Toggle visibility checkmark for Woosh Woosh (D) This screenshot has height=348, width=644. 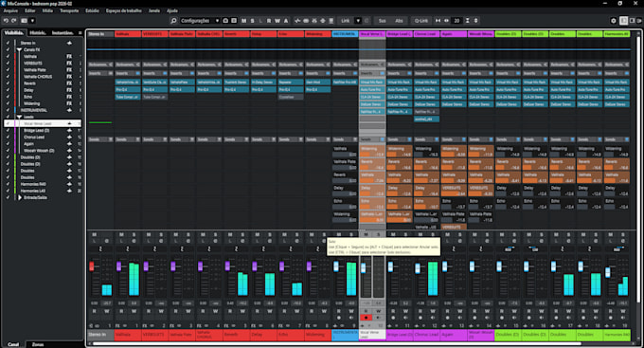point(8,151)
